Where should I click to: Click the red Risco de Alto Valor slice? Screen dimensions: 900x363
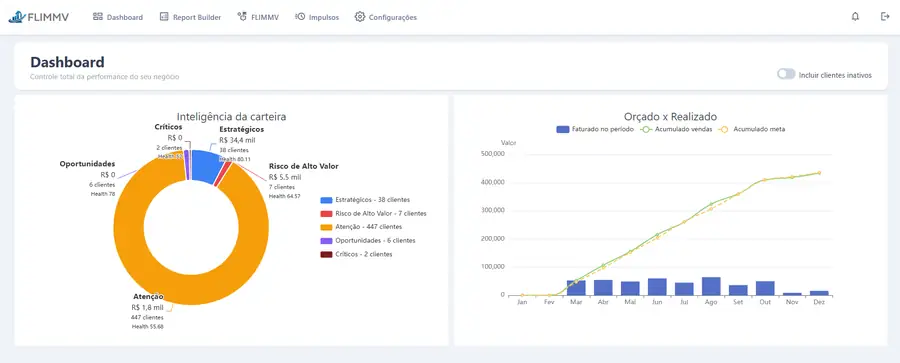coord(224,173)
